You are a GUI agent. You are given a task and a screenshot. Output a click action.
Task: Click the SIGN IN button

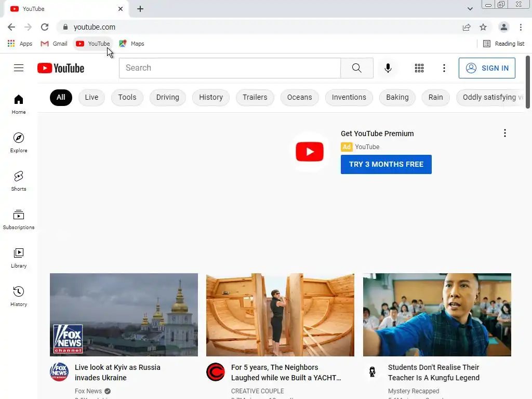click(x=487, y=68)
